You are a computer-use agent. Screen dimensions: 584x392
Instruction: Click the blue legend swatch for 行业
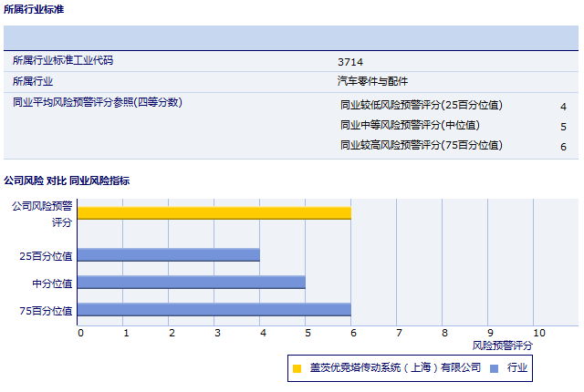[494, 369]
